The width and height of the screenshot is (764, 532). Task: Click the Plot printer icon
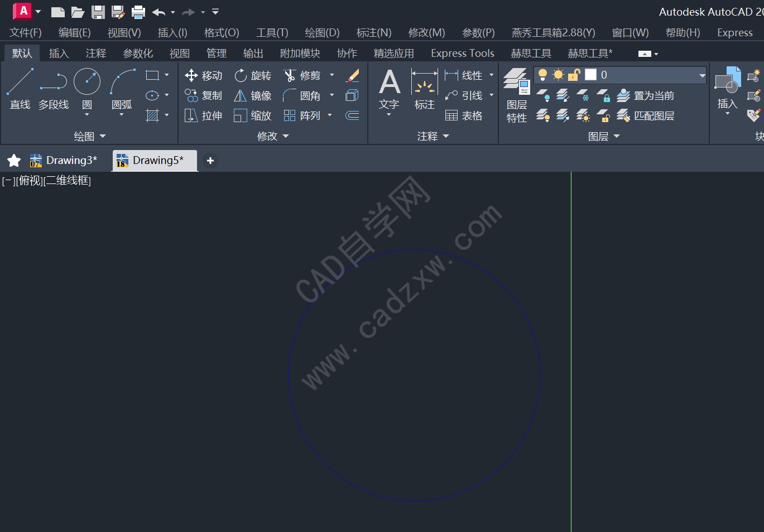pos(138,12)
